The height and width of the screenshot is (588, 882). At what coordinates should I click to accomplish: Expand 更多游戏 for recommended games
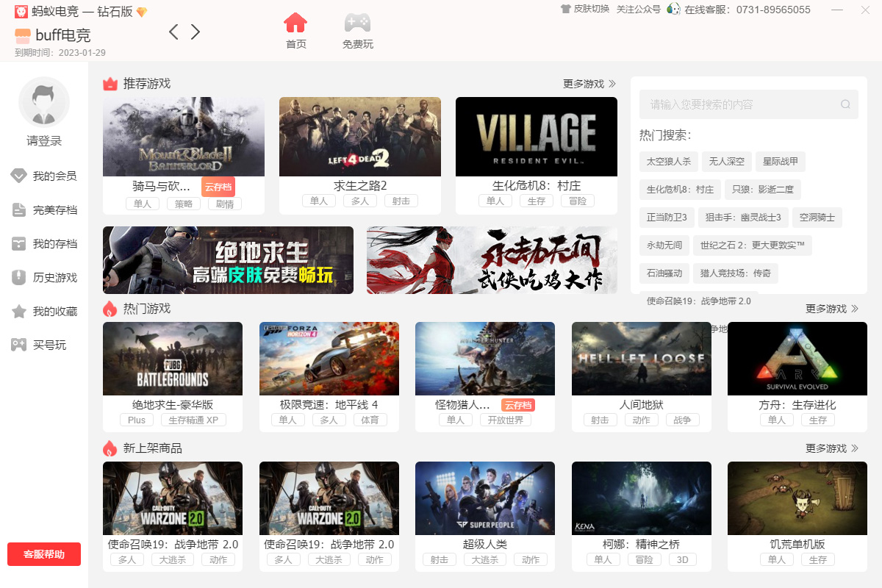point(589,84)
